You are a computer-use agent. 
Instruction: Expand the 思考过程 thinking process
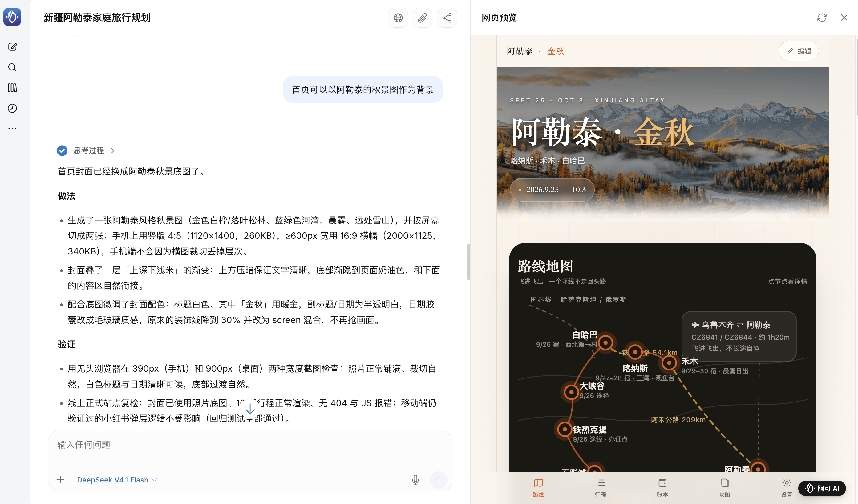[86, 150]
